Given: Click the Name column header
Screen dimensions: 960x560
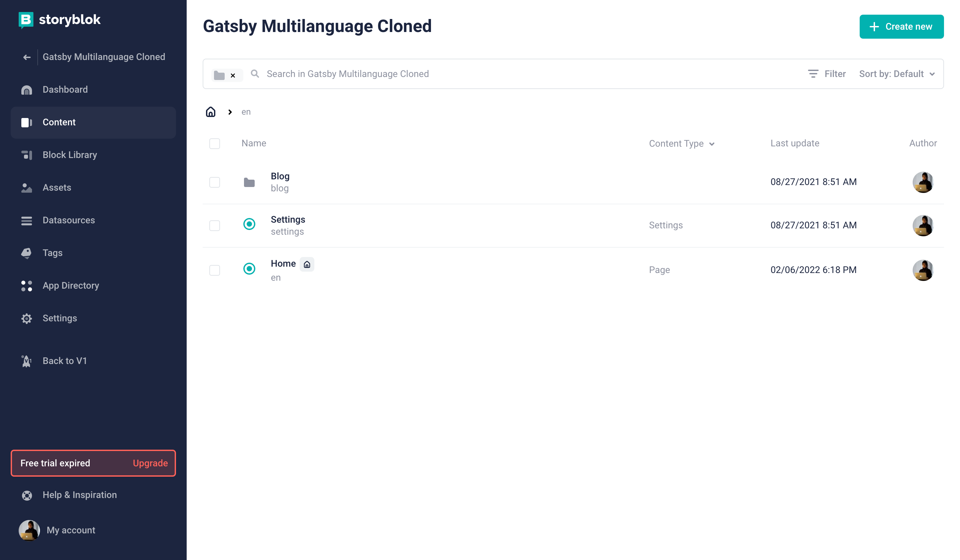Looking at the screenshot, I should pyautogui.click(x=254, y=143).
